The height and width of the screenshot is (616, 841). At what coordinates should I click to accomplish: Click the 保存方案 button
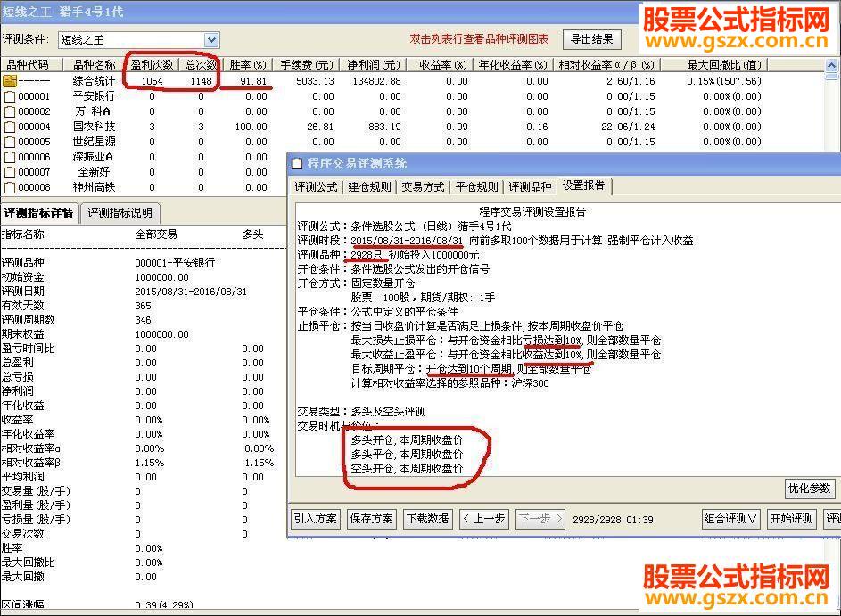(x=372, y=519)
